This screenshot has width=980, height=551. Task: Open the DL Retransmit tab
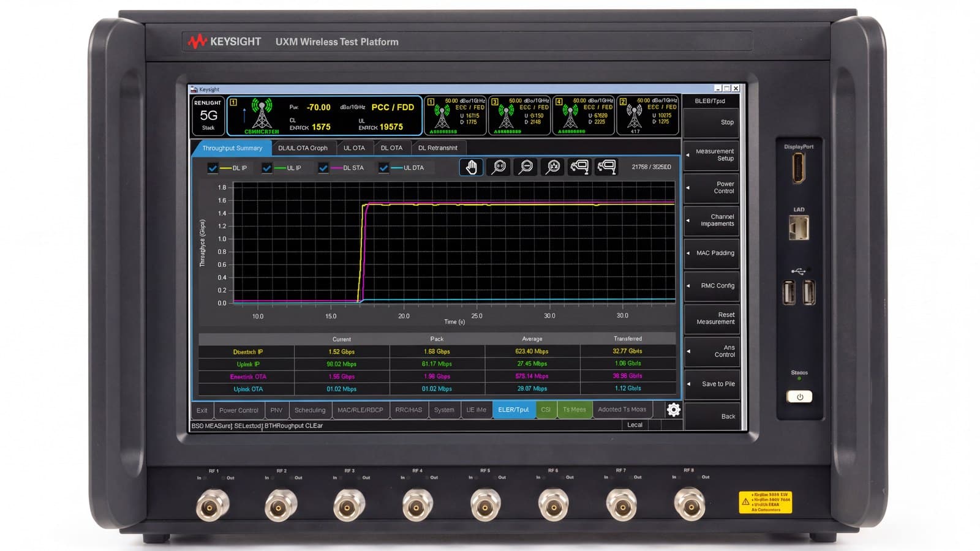(x=438, y=148)
